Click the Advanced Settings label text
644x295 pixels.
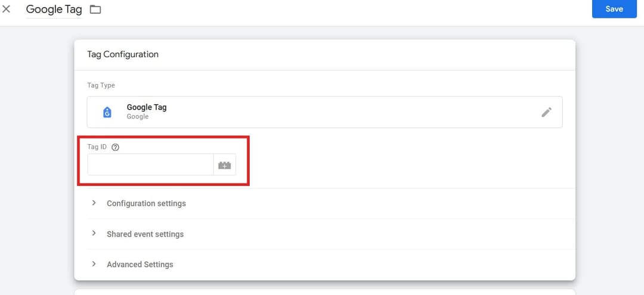[x=140, y=265]
